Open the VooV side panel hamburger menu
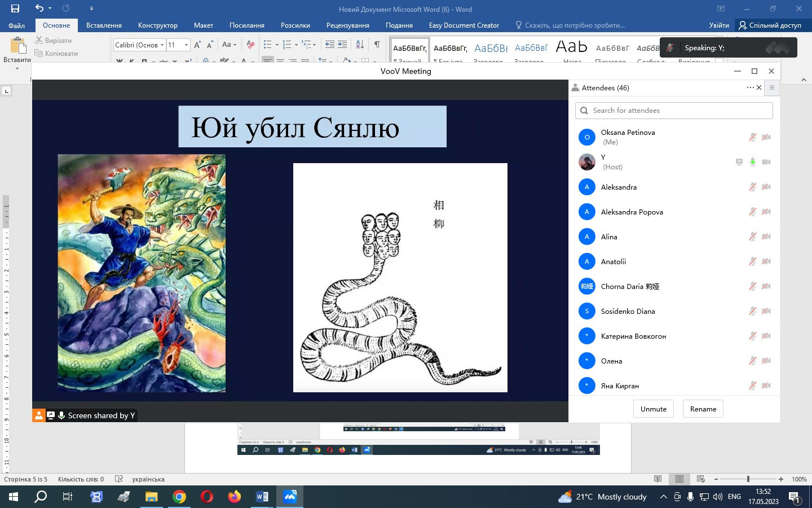 tap(772, 87)
